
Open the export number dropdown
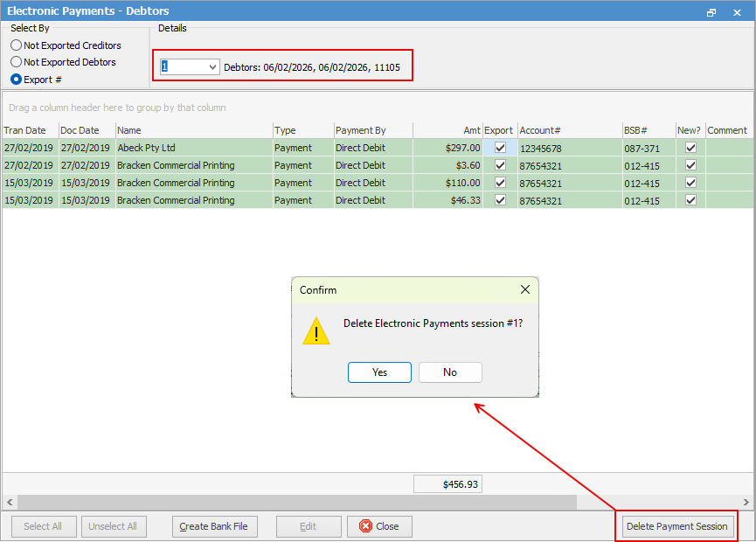tap(212, 67)
